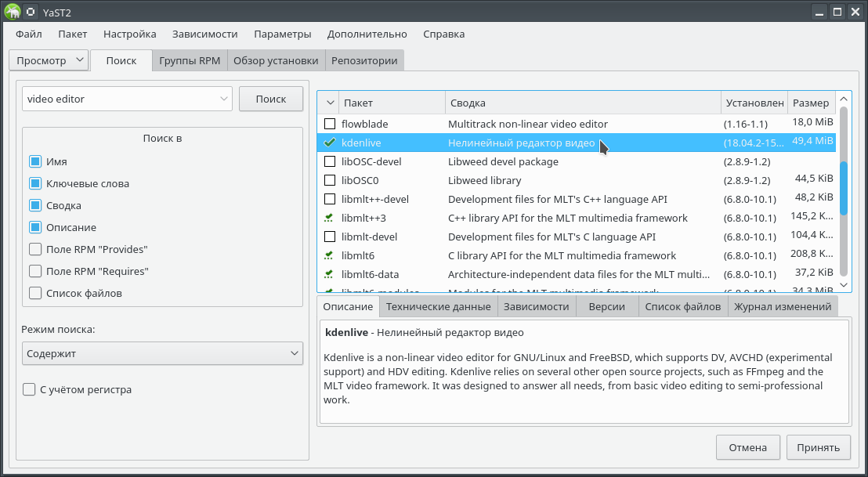Open Зависимости details tab
The height and width of the screenshot is (477, 868).
(x=537, y=306)
